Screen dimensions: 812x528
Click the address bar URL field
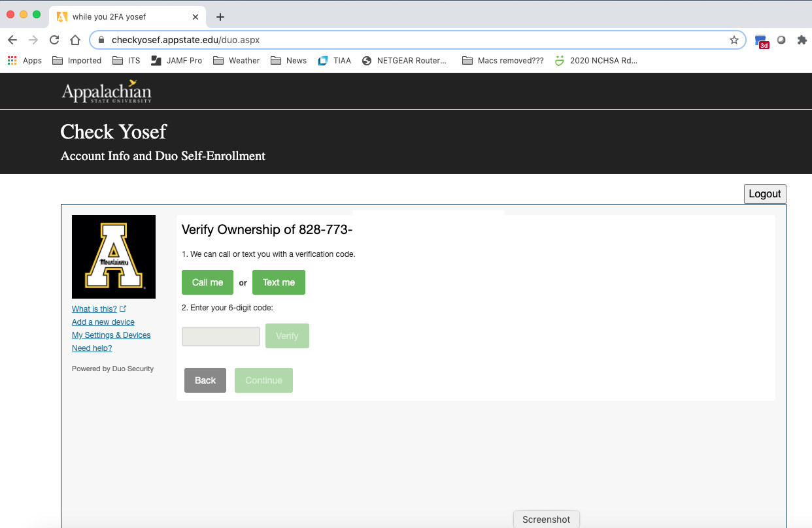(x=417, y=40)
